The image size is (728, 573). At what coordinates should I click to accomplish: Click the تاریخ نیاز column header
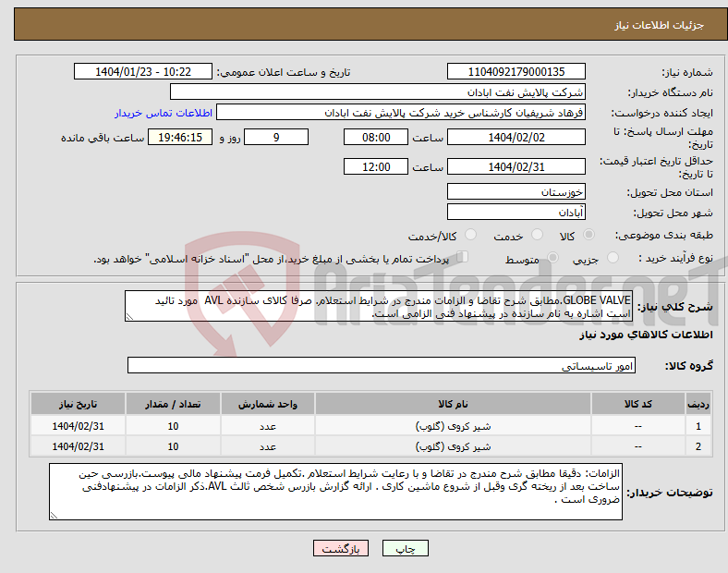coord(78,404)
